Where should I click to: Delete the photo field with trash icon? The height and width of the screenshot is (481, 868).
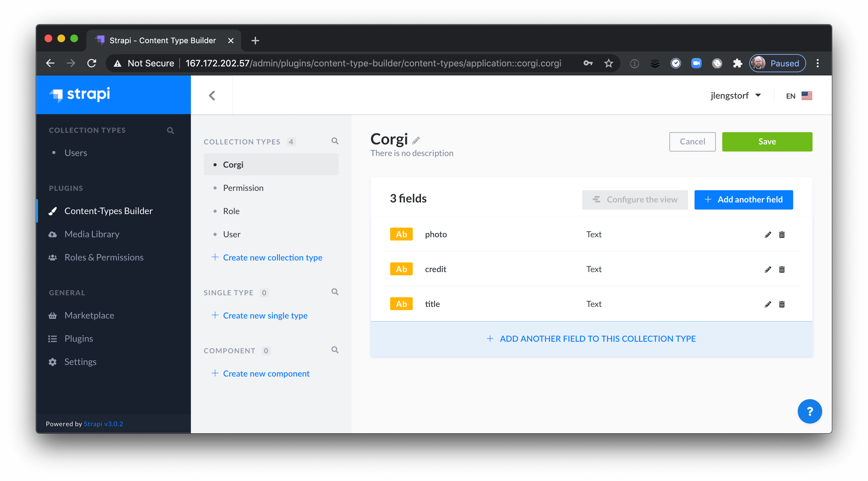click(x=782, y=234)
